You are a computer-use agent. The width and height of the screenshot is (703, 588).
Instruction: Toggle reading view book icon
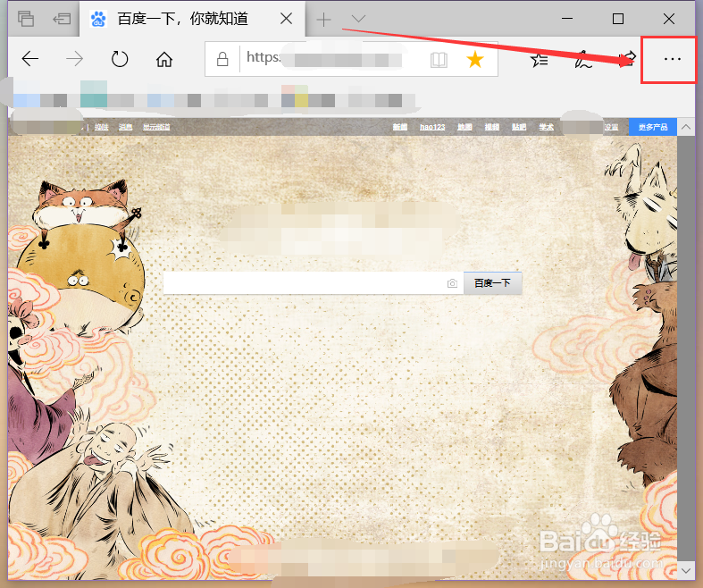(x=439, y=59)
